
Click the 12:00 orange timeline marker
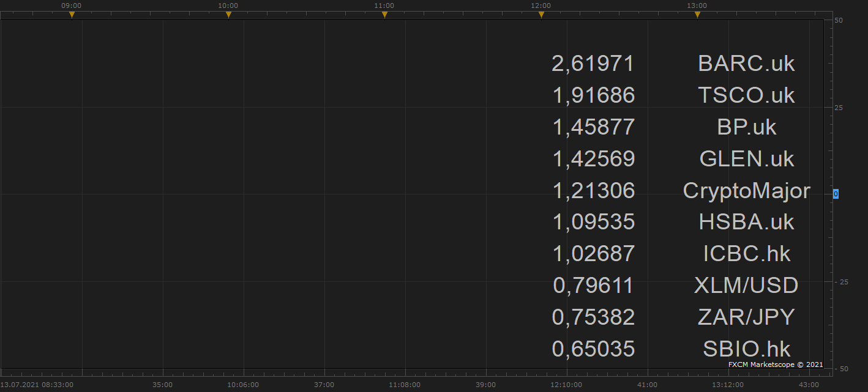pyautogui.click(x=541, y=15)
